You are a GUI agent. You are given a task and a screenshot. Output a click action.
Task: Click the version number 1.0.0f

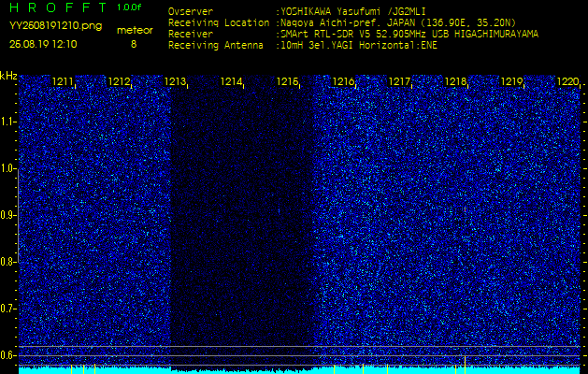click(x=129, y=7)
